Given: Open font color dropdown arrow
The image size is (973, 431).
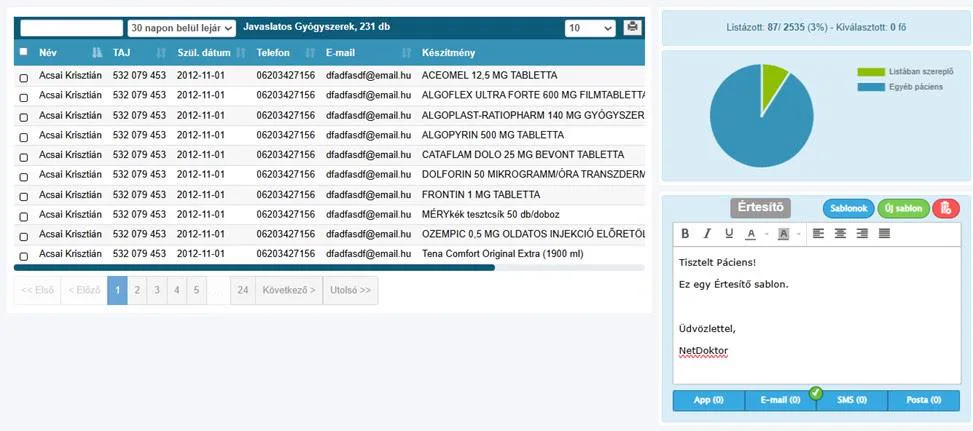Looking at the screenshot, I should [x=765, y=234].
